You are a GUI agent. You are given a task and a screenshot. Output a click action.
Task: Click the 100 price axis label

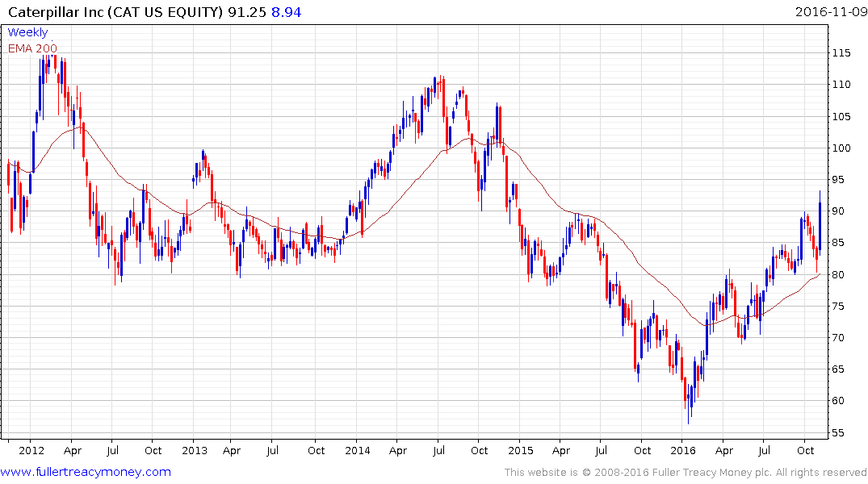point(841,148)
